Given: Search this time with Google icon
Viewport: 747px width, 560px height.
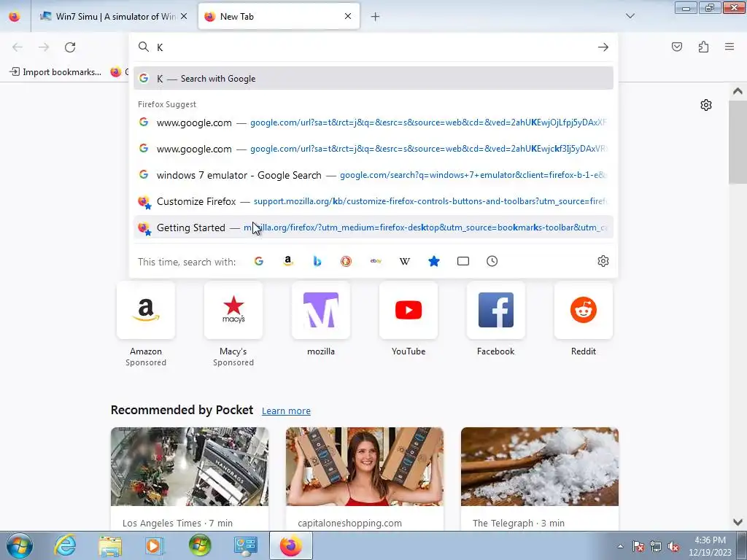Looking at the screenshot, I should point(259,261).
